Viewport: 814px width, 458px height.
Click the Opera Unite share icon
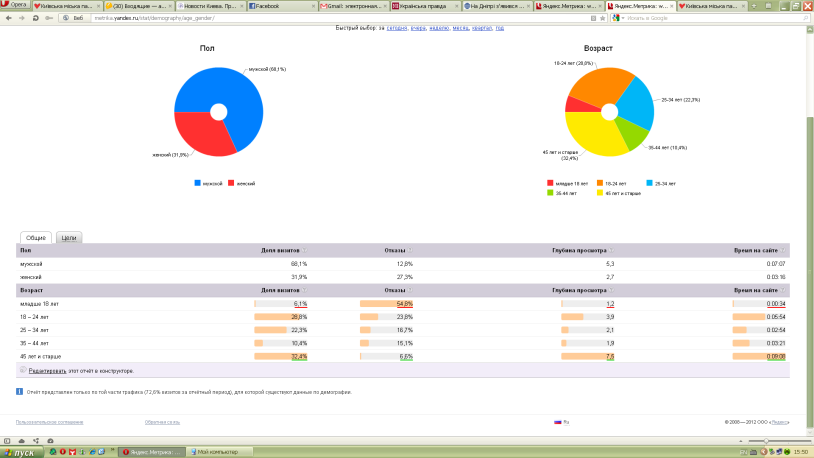(36, 441)
